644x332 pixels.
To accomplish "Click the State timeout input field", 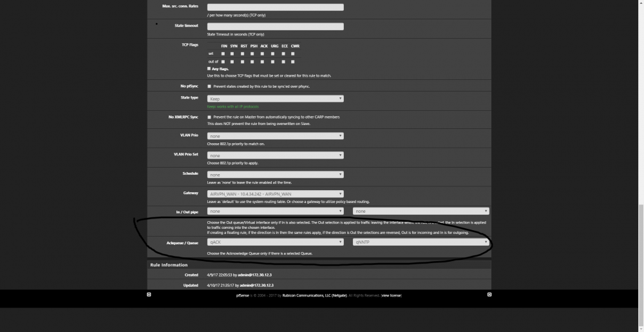I will tap(275, 26).
